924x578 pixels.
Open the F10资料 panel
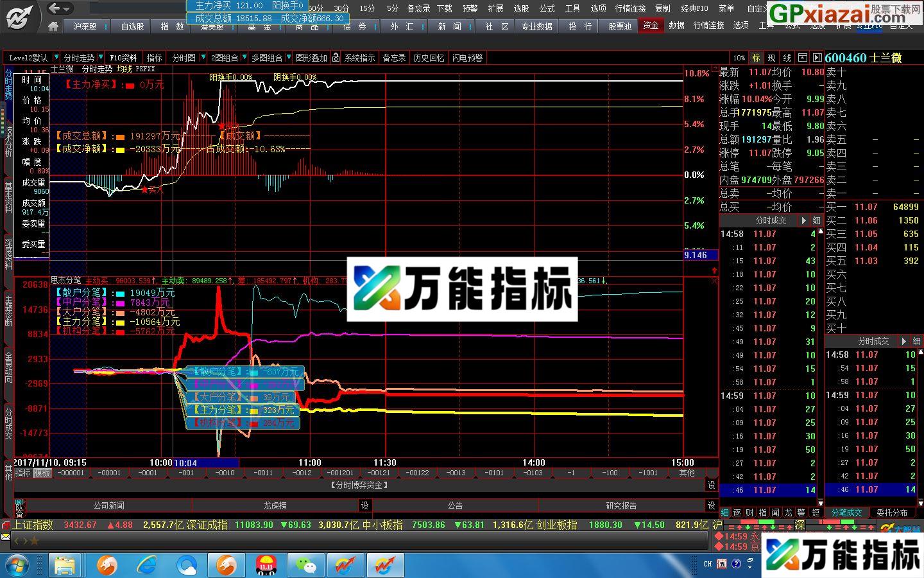122,57
